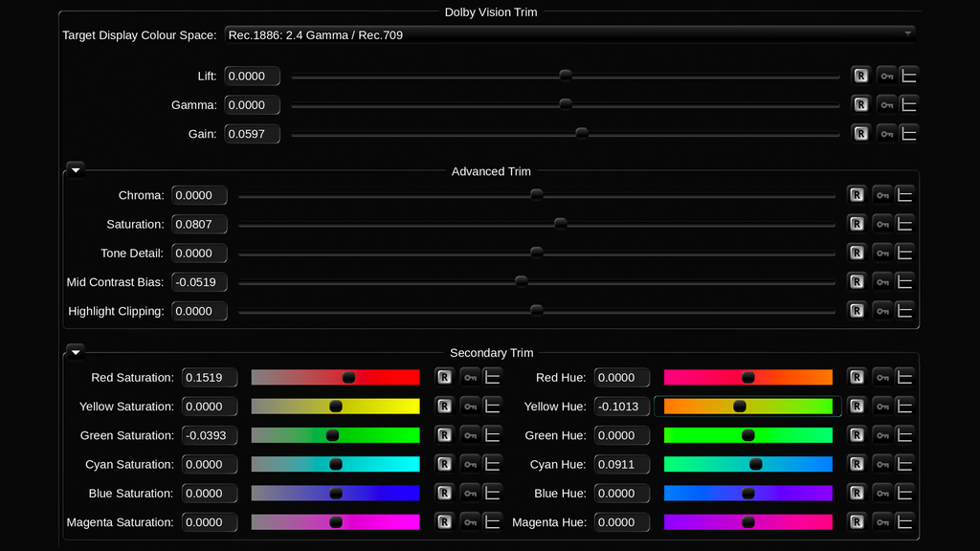Reset the Lift value with its R button

860,76
